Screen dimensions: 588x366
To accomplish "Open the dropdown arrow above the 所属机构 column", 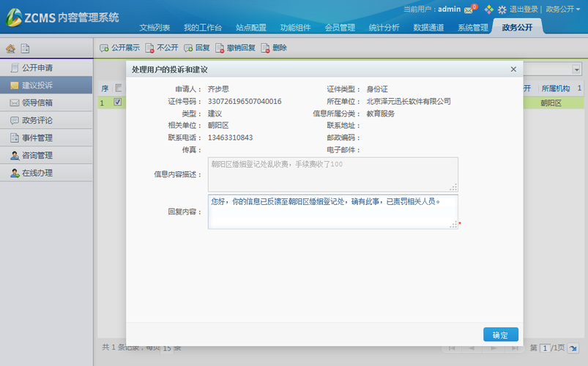I will tap(576, 70).
